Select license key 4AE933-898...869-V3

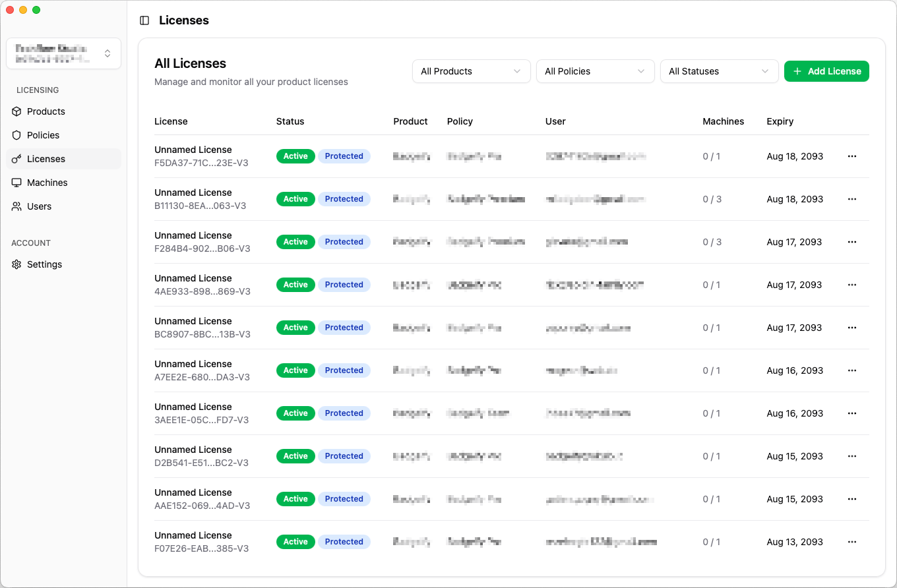coord(202,291)
